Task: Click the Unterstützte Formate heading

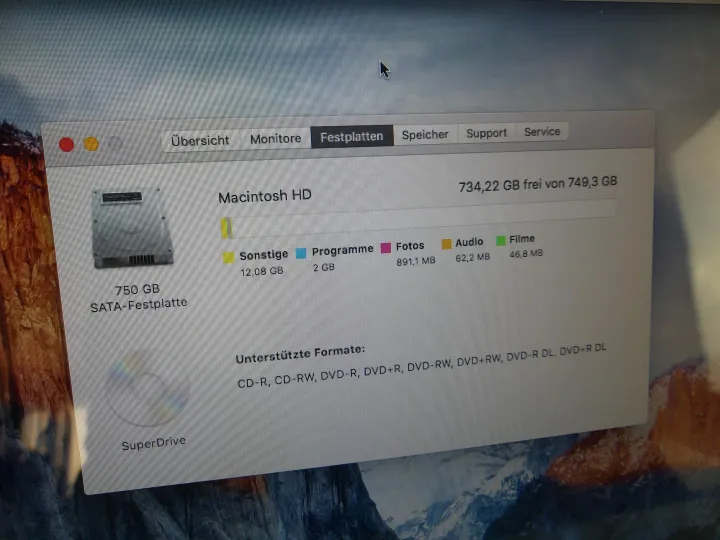Action: [x=300, y=354]
